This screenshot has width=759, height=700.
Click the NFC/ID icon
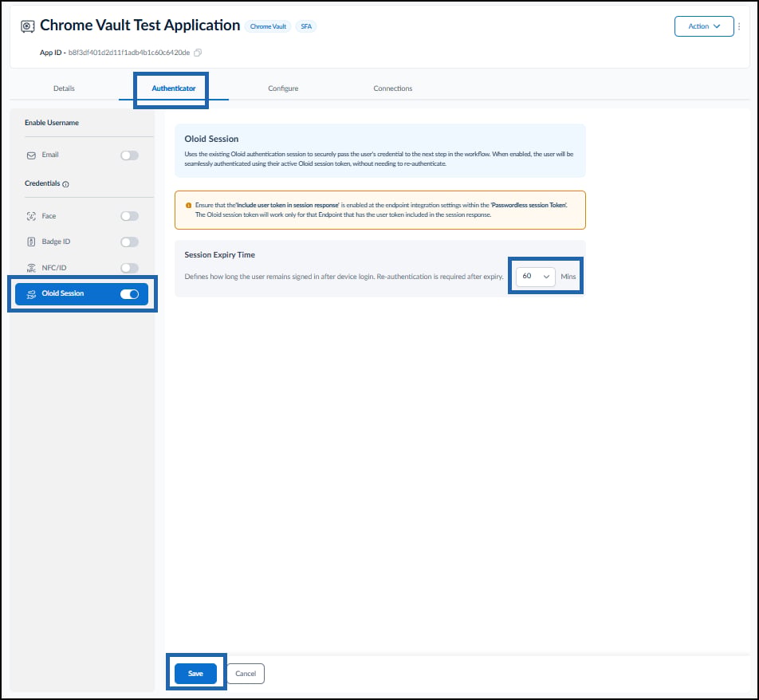(31, 268)
